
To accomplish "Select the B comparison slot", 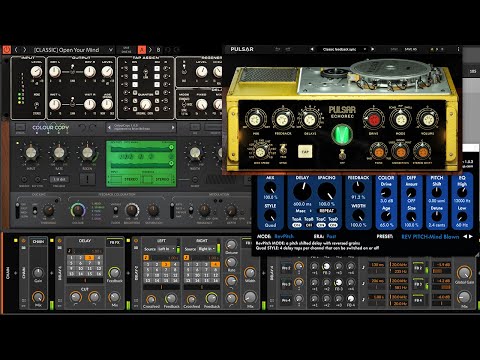I will [158, 50].
